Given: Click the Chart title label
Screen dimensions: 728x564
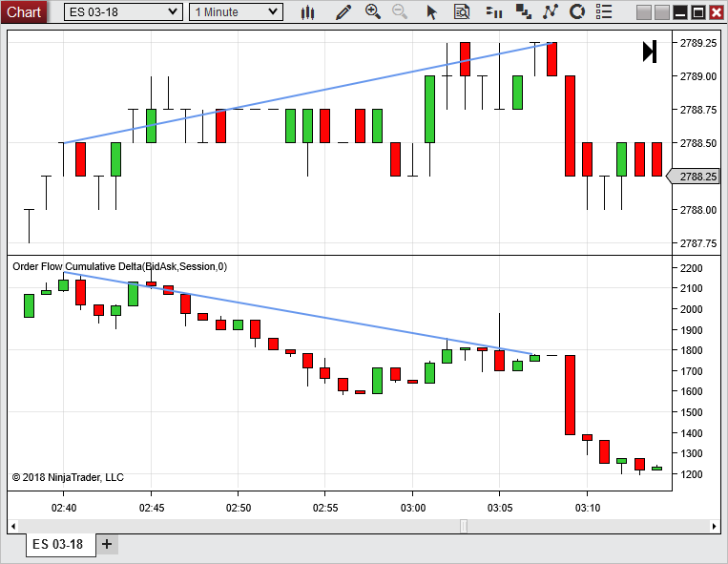Looking at the screenshot, I should [x=24, y=12].
